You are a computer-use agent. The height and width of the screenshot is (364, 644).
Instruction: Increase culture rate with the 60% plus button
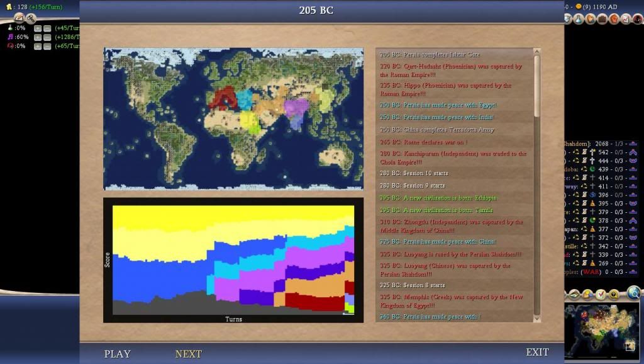(37, 37)
